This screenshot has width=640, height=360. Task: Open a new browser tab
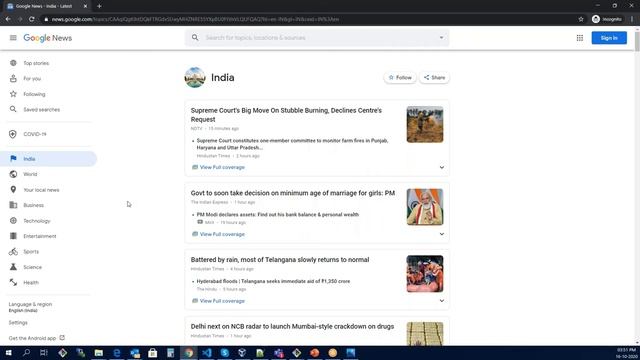click(x=99, y=6)
